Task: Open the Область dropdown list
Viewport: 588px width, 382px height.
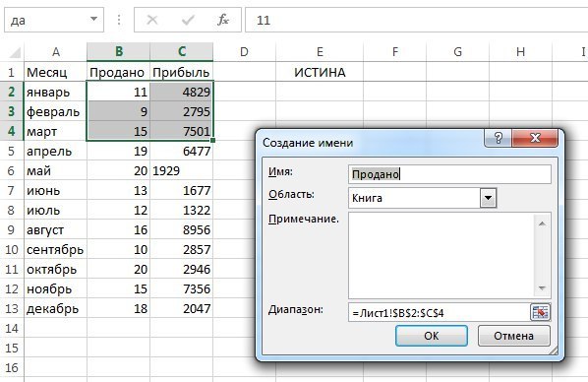Action: click(489, 198)
